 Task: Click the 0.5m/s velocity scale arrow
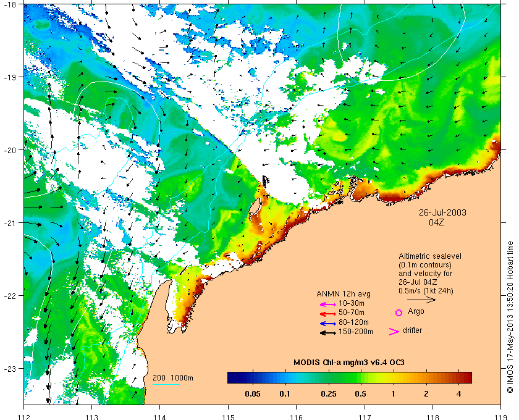(x=421, y=300)
